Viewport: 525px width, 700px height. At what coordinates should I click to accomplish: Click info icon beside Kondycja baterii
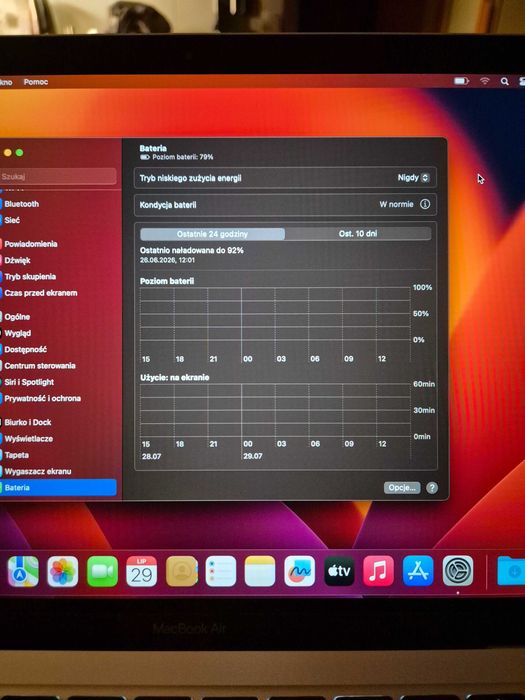(x=425, y=204)
